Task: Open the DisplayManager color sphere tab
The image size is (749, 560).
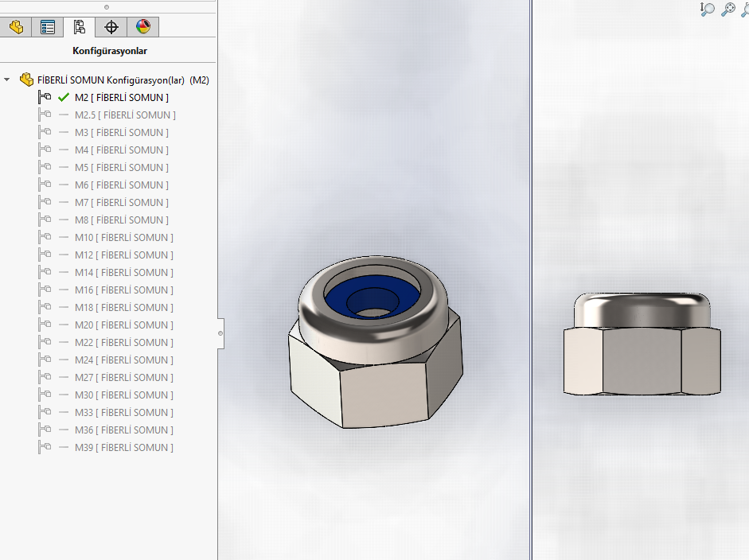Action: [142, 27]
